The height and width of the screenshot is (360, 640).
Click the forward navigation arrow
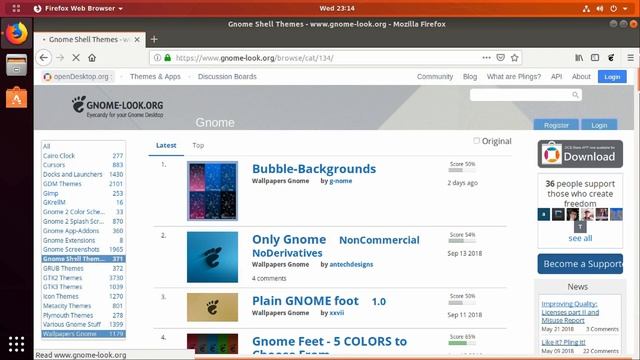[x=60, y=58]
